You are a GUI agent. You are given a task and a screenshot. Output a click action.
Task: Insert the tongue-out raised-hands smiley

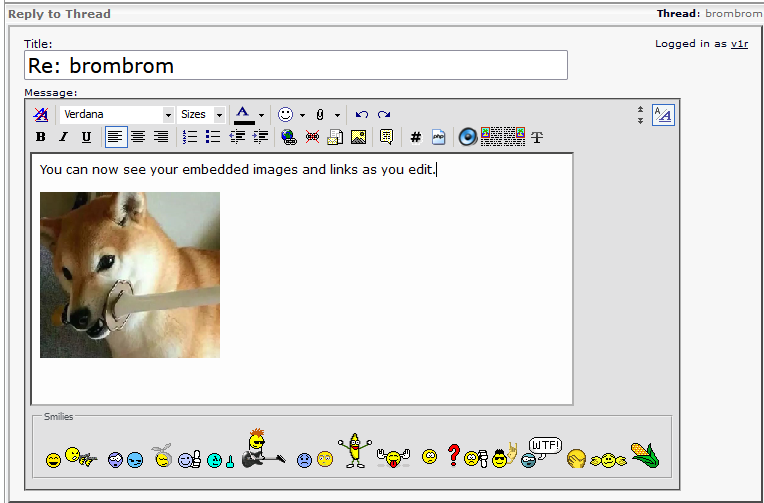[394, 458]
